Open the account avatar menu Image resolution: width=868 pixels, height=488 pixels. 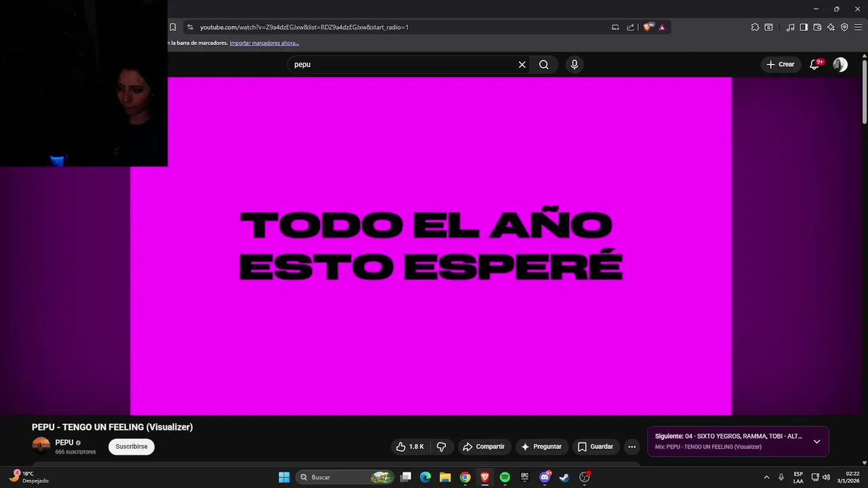(840, 64)
